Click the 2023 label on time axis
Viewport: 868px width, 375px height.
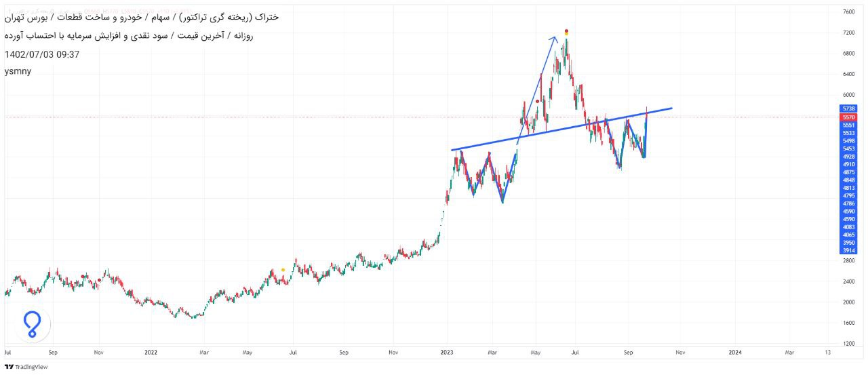[x=446, y=353]
